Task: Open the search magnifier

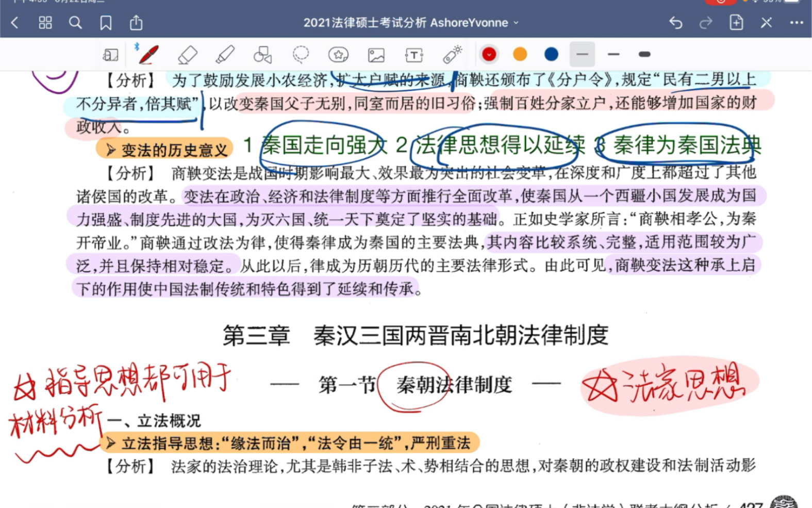Action: pyautogui.click(x=75, y=23)
